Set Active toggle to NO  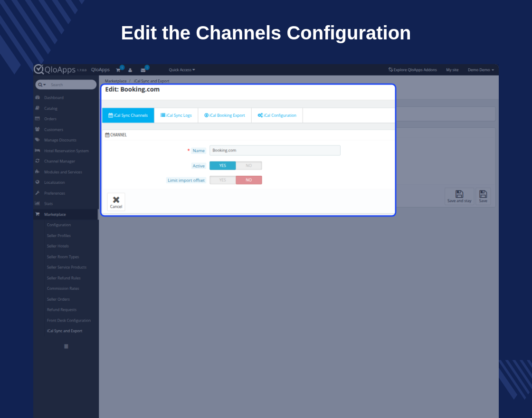click(x=249, y=166)
